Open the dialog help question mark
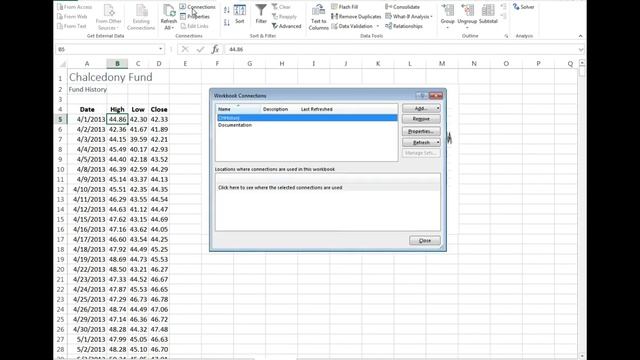 (x=422, y=96)
